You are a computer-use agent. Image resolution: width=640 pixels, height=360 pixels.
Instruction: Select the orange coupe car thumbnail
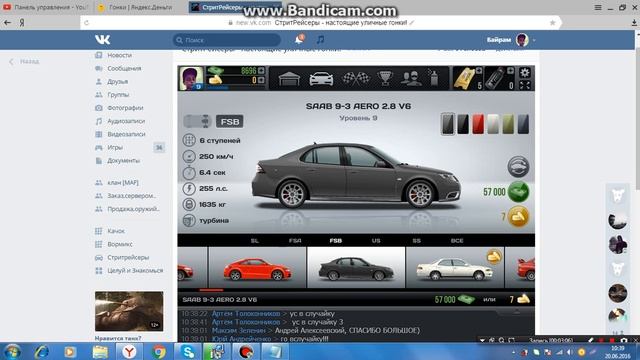pos(257,268)
